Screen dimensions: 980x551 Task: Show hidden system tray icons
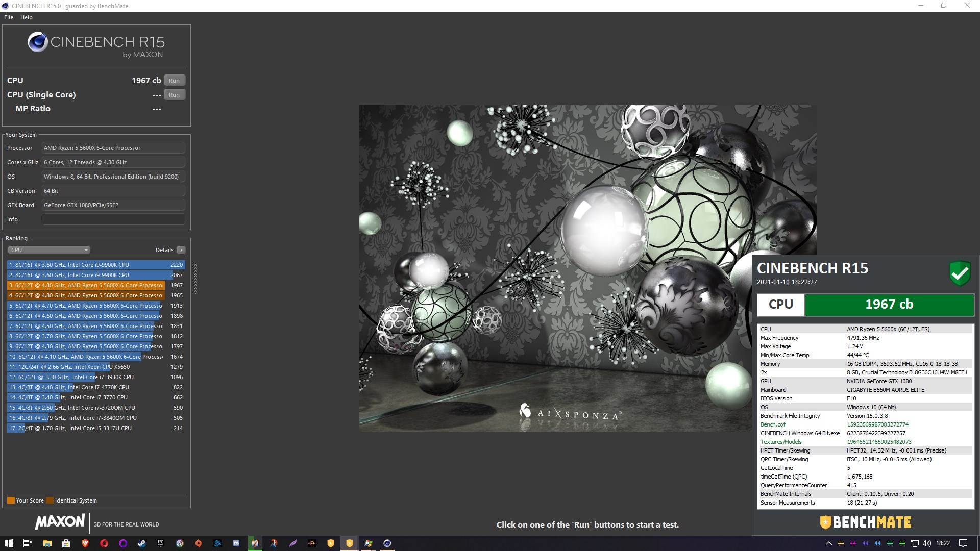coord(828,543)
